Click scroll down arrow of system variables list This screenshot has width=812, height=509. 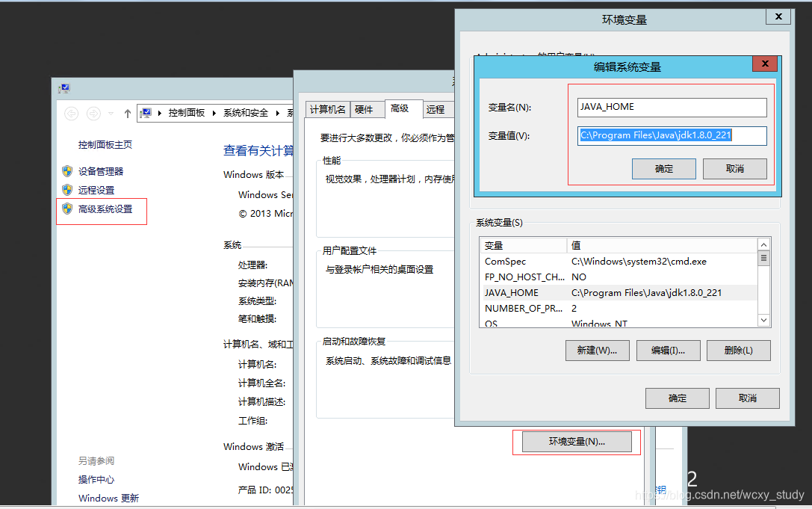(764, 321)
